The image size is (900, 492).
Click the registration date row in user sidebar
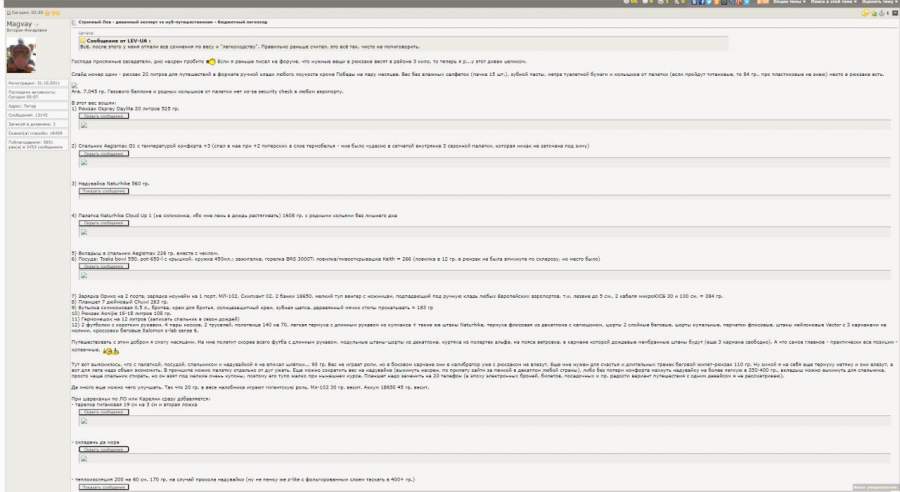point(37,83)
